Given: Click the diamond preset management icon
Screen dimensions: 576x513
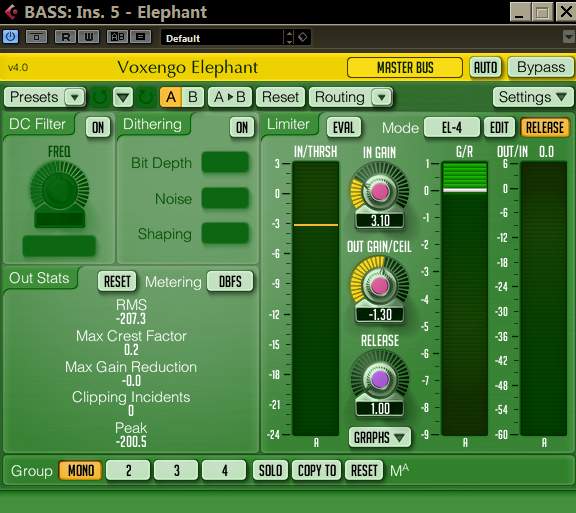Looking at the screenshot, I should click(x=303, y=37).
